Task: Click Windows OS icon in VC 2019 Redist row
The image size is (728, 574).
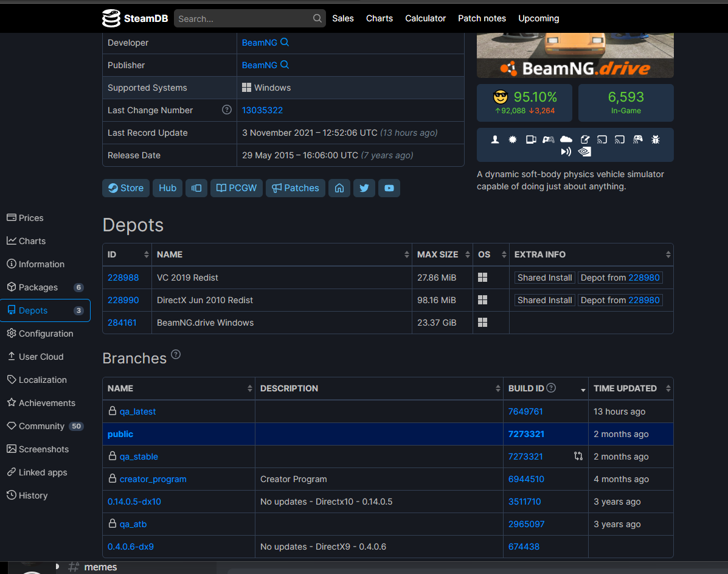Action: pos(482,277)
